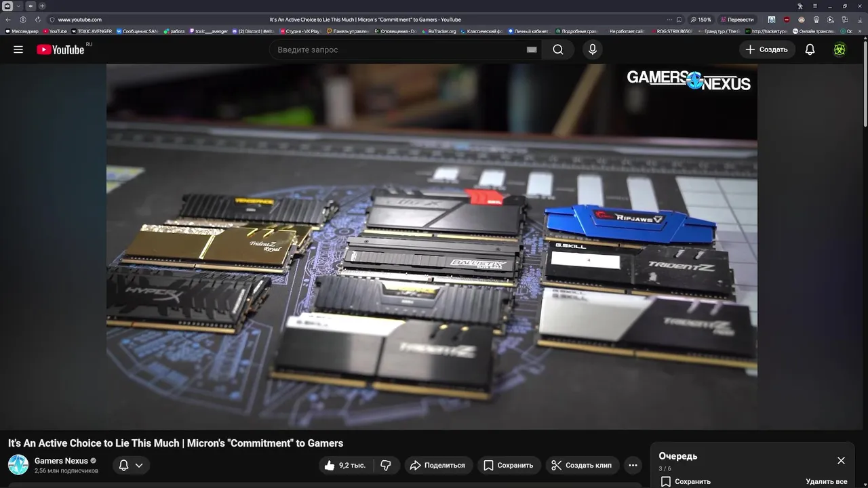This screenshot has width=868, height=488.
Task: Open the Студия - VK Play bookmark
Action: (x=299, y=31)
